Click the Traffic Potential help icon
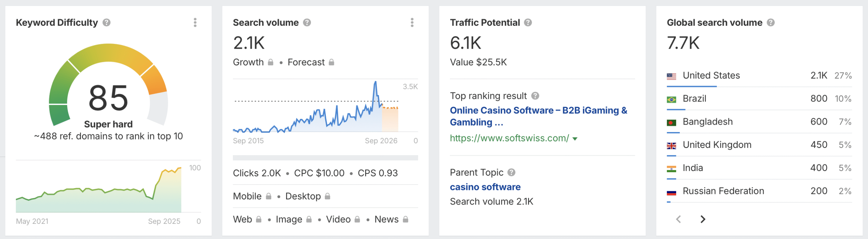The width and height of the screenshot is (868, 239). (528, 23)
